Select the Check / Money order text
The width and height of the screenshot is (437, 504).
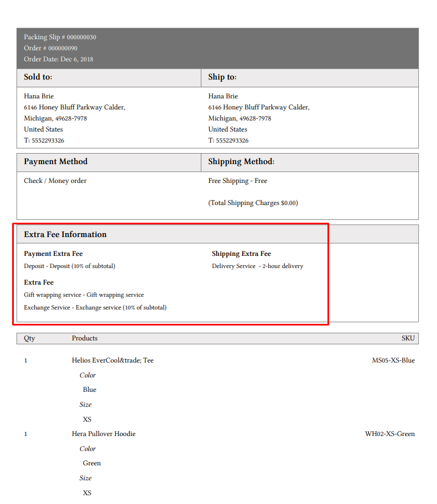[55, 181]
